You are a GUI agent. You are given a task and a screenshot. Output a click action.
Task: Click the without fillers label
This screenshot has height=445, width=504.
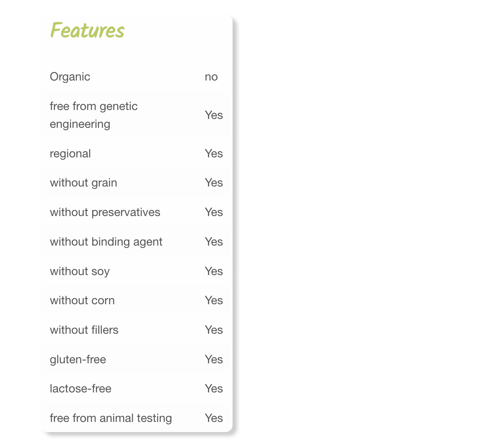pyautogui.click(x=84, y=330)
